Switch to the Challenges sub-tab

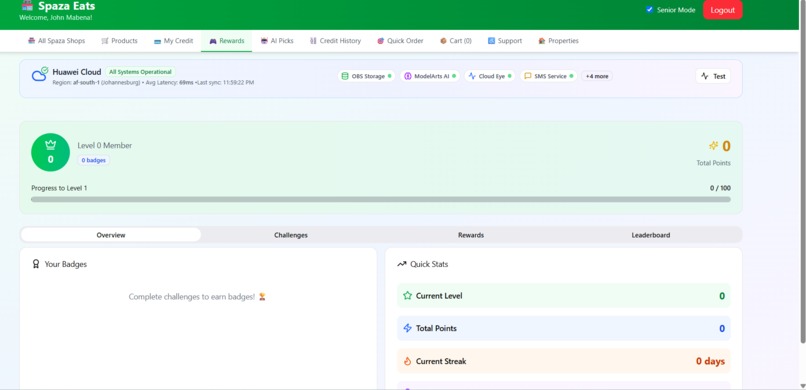click(x=291, y=235)
